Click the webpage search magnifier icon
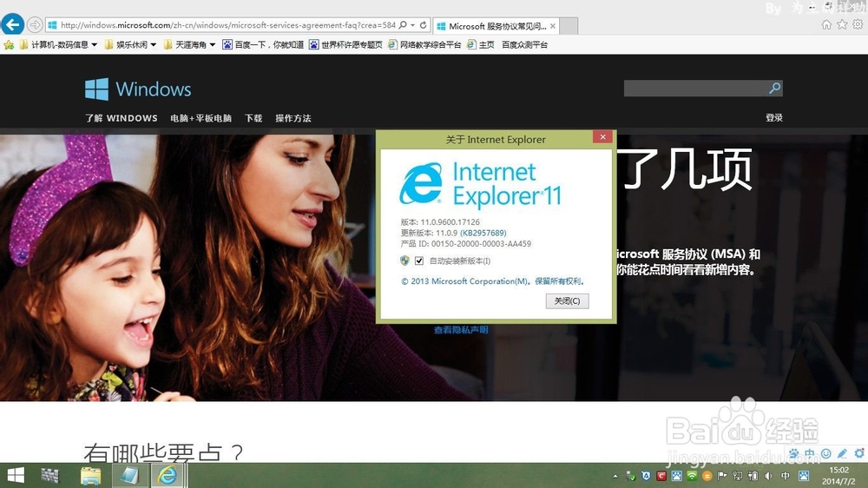868x488 pixels. tap(775, 88)
